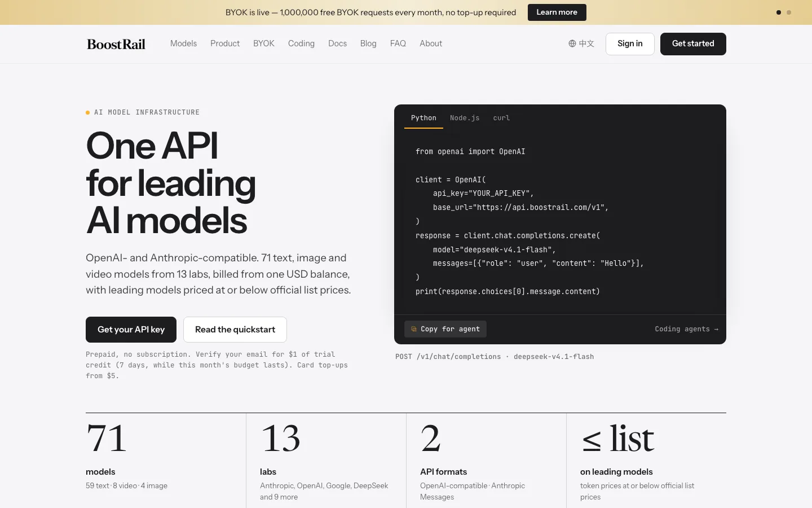This screenshot has height=508, width=812.
Task: Click Copy for agent button
Action: (x=445, y=329)
